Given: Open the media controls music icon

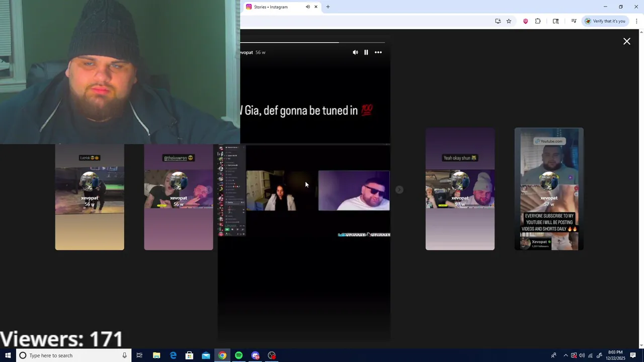Looking at the screenshot, I should (x=574, y=21).
